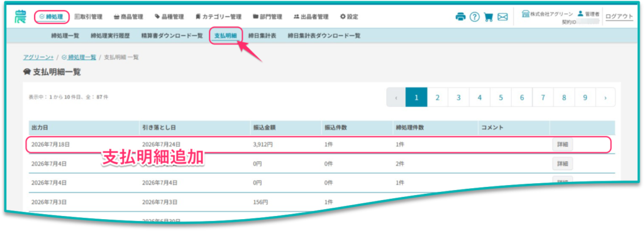
Task: Select pagination page 4
Action: (480, 98)
